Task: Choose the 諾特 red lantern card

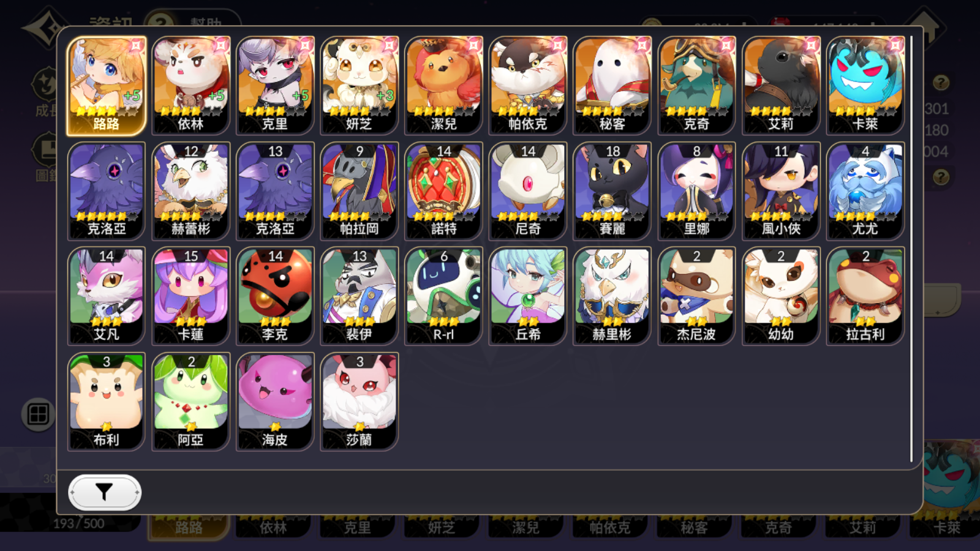Action: 444,191
